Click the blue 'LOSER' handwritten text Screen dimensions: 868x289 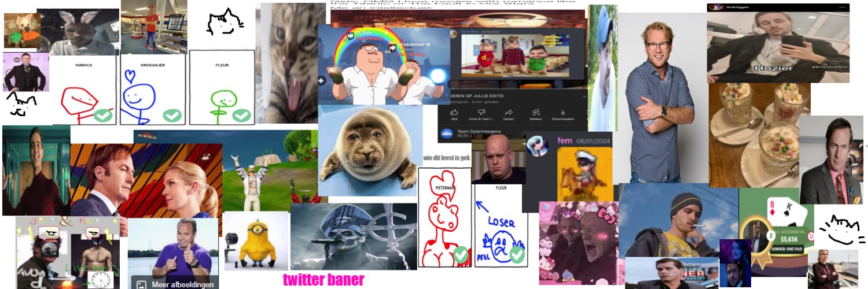point(501,221)
